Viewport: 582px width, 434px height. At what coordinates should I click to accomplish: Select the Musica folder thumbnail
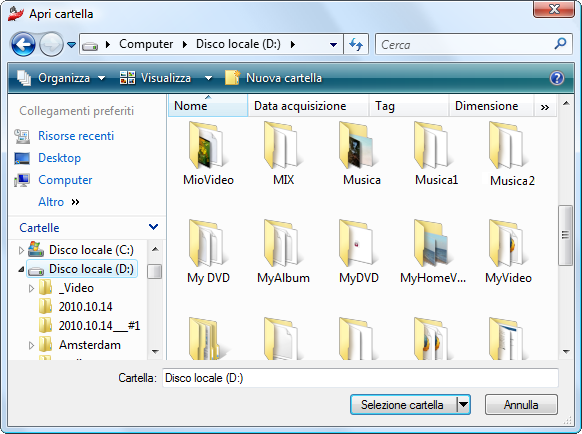pyautogui.click(x=356, y=146)
